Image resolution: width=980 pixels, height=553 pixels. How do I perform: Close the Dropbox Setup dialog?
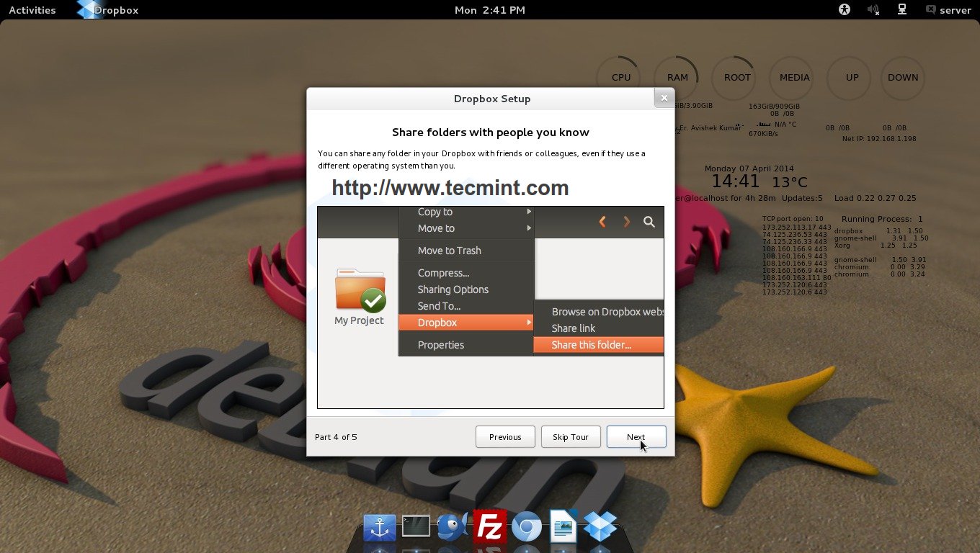(664, 98)
